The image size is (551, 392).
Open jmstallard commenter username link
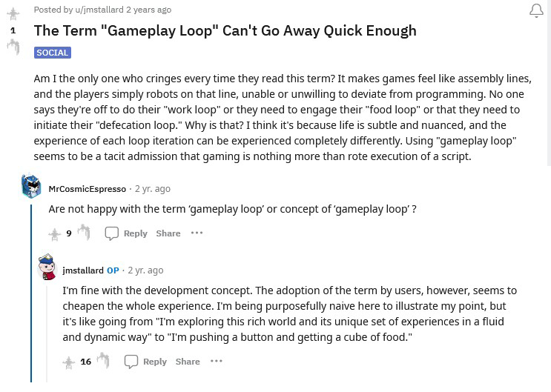tap(83, 270)
